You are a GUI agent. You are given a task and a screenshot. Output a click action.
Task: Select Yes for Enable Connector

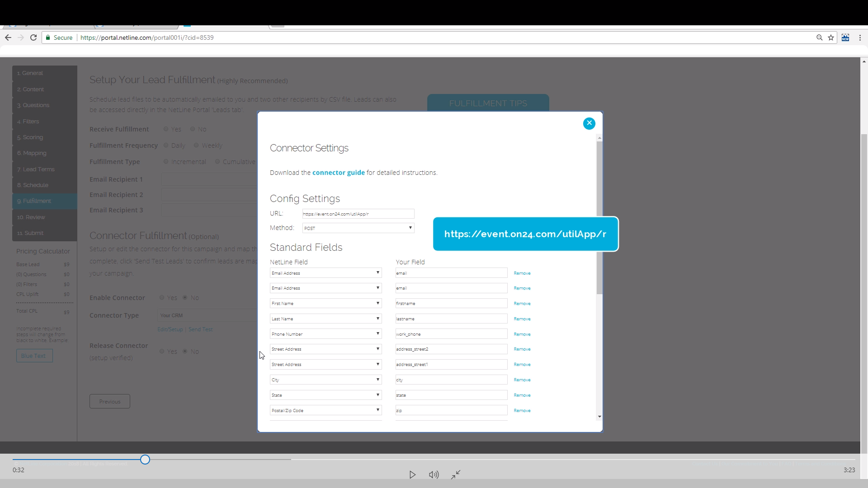point(162,298)
